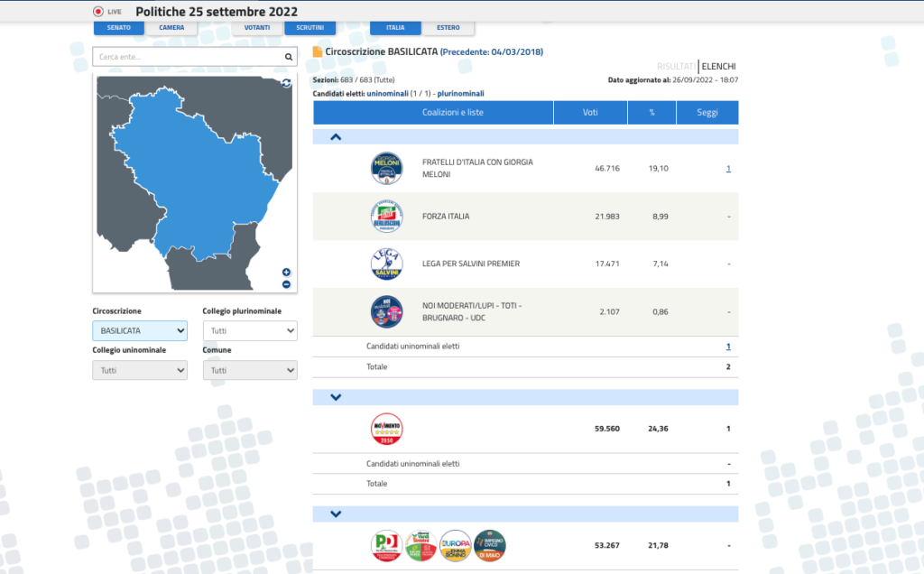Screen dimensions: 924x574
Task: Collapse the center-right coalition with up chevron
Action: pyautogui.click(x=336, y=137)
